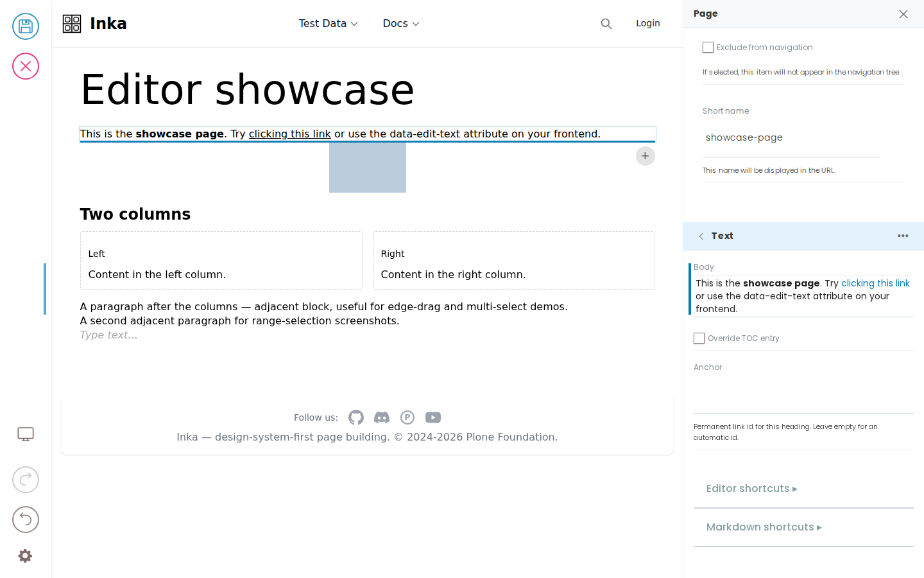The width and height of the screenshot is (924, 578).
Task: Open the Discord footer icon
Action: (382, 417)
